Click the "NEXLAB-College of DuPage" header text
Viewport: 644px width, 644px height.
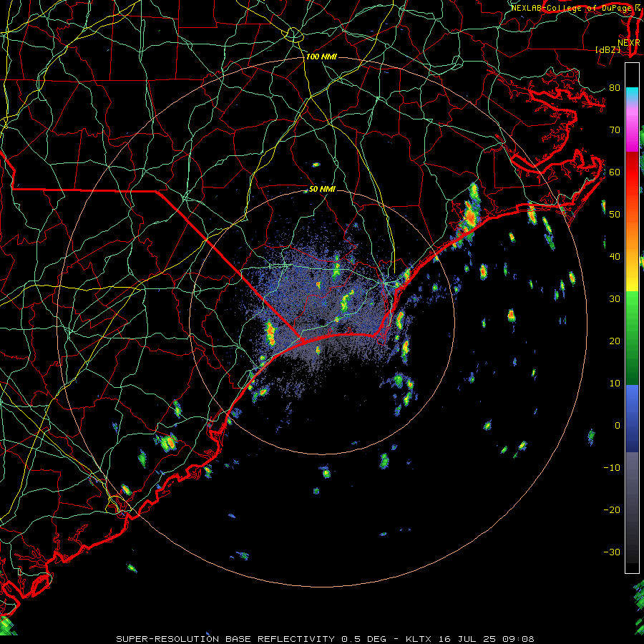(x=571, y=8)
